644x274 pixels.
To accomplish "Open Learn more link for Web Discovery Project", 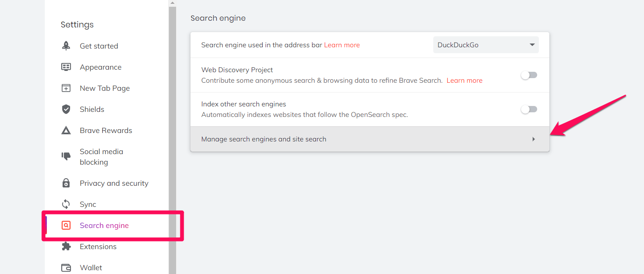I will click(465, 80).
